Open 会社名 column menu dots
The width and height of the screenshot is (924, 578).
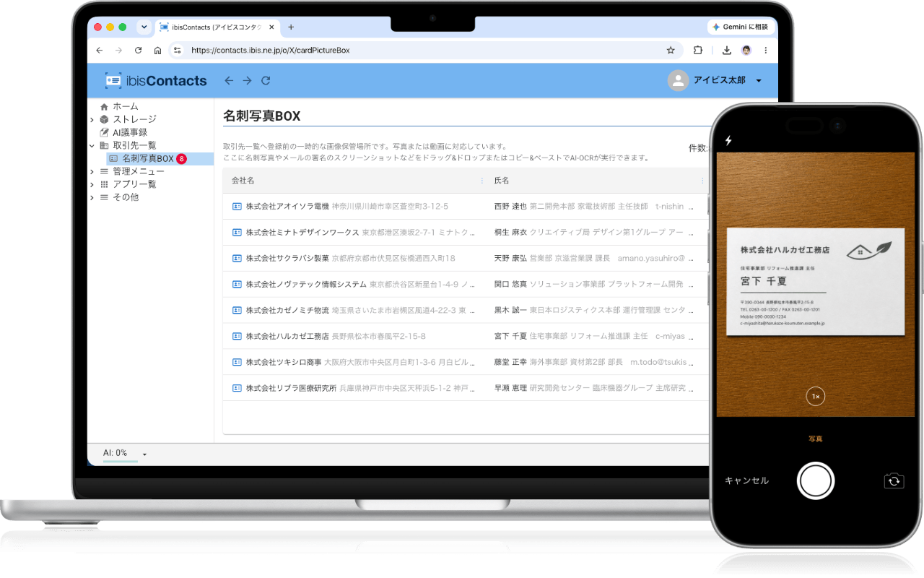(482, 181)
